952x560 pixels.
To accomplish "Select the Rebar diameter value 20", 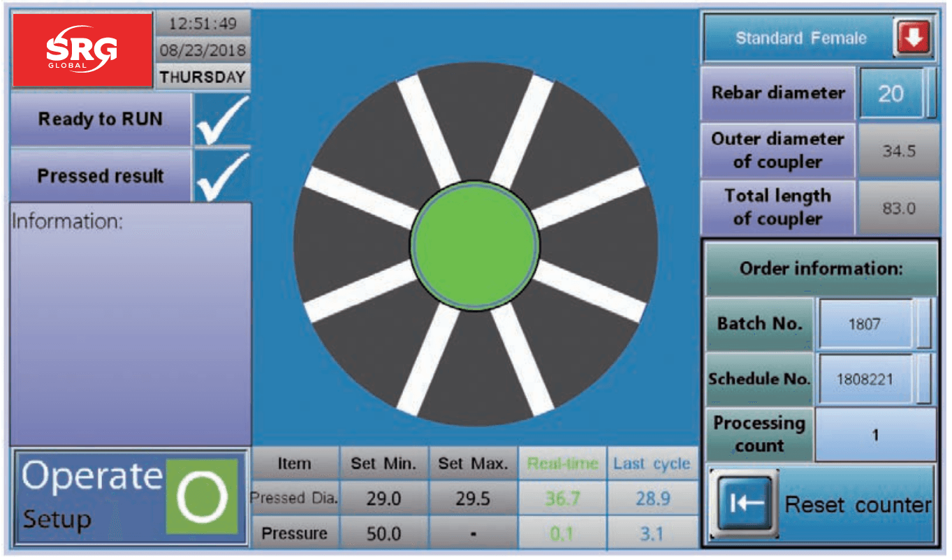I will (891, 94).
